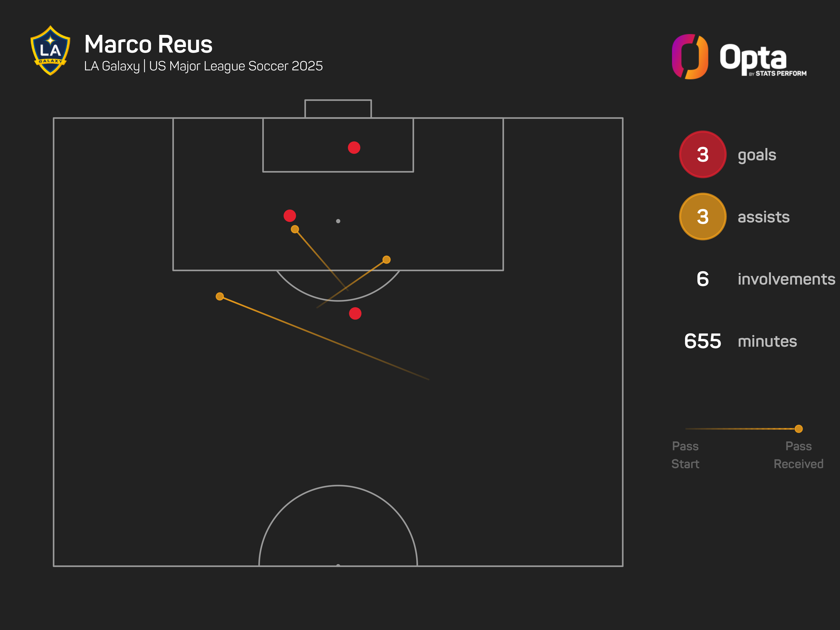Click the LA Galaxy league subtitle text
This screenshot has width=840, height=630.
click(x=203, y=66)
